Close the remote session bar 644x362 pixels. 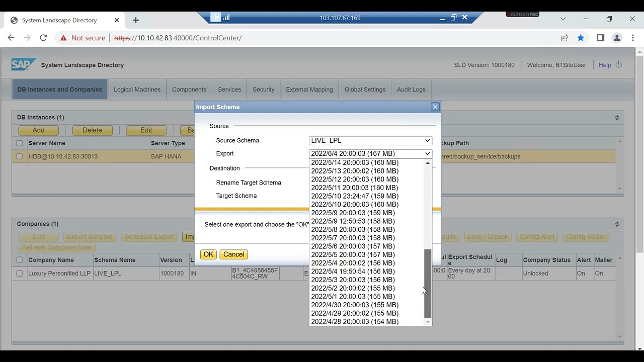tap(464, 17)
